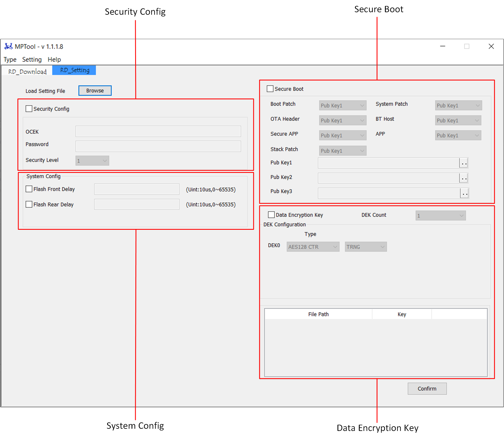Click the File Path column header
This screenshot has height=439, width=504.
[x=318, y=314]
